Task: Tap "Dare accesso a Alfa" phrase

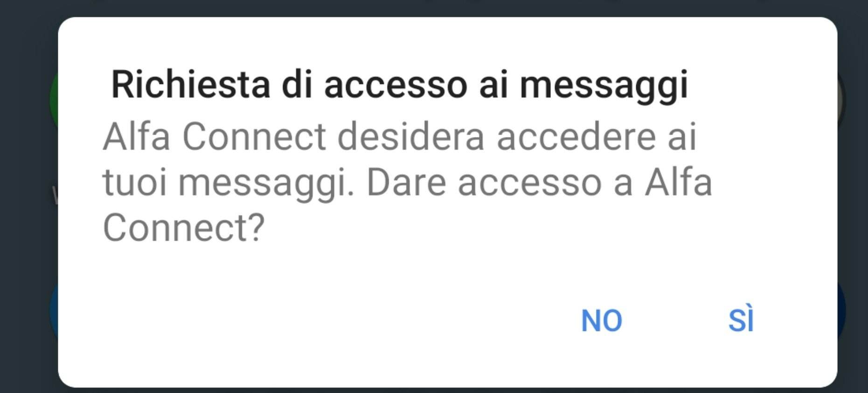Action: [540, 182]
